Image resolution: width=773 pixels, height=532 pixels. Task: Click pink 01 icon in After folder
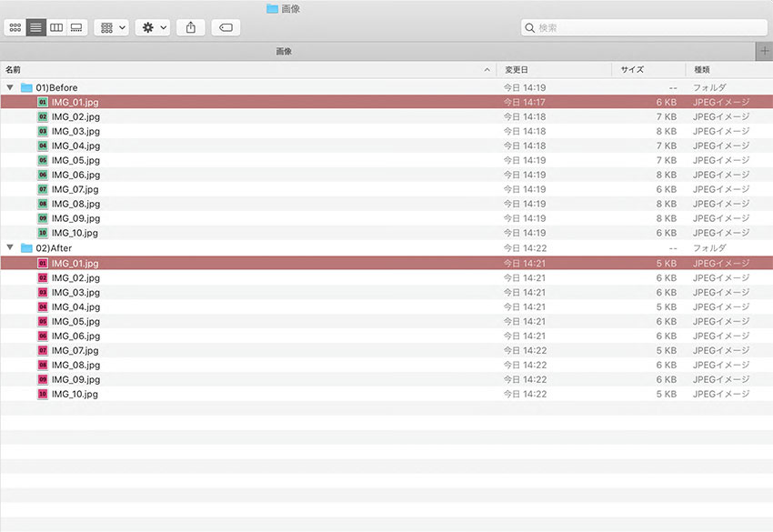(43, 264)
